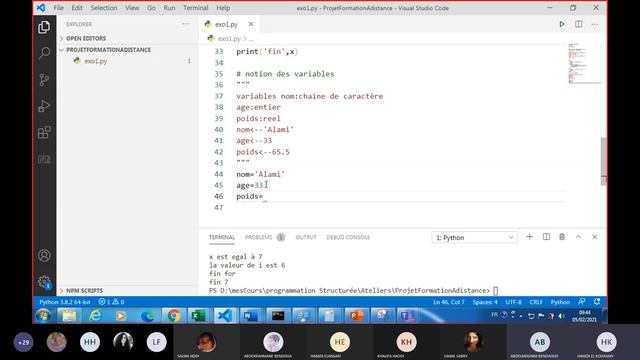
Task: Click the errors and warnings status indicator
Action: pos(111,302)
